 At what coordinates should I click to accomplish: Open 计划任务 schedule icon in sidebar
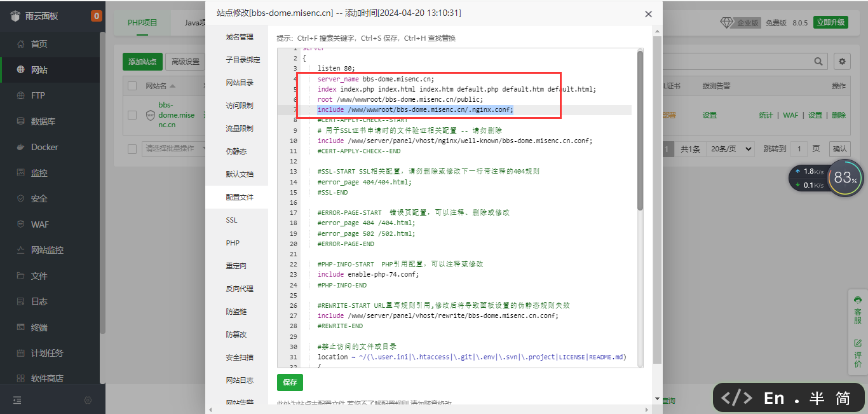point(20,353)
